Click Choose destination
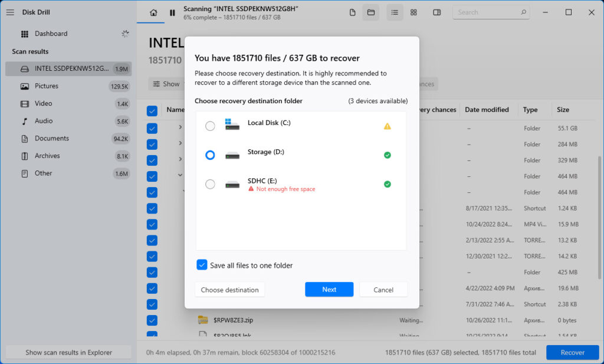The height and width of the screenshot is (364, 604). tap(229, 289)
